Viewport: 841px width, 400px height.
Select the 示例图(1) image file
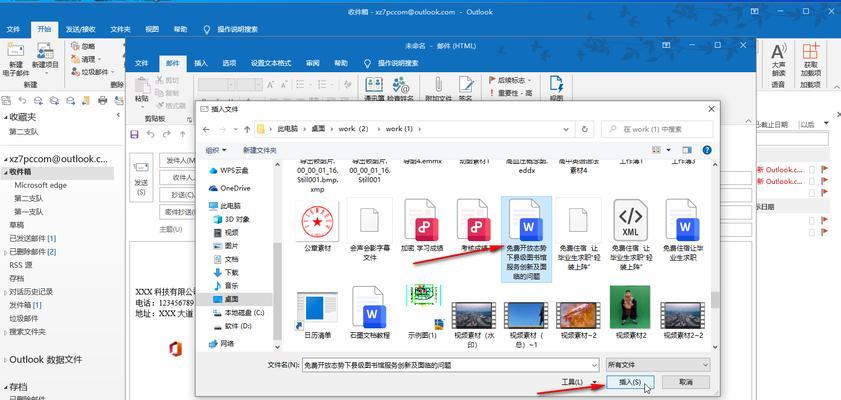(423, 311)
